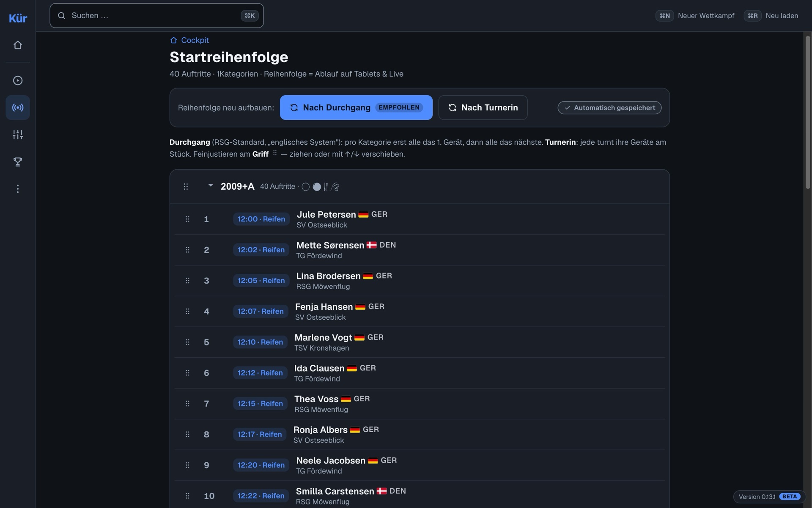Select the name Fenja Hansen
Image resolution: width=812 pixels, height=508 pixels.
tap(324, 307)
